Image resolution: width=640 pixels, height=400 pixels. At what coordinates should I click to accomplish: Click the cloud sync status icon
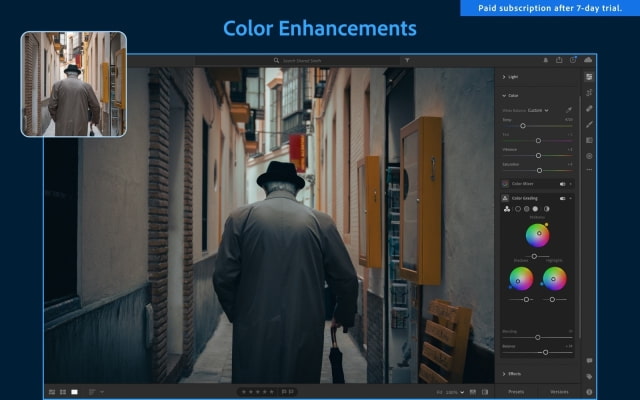(588, 60)
